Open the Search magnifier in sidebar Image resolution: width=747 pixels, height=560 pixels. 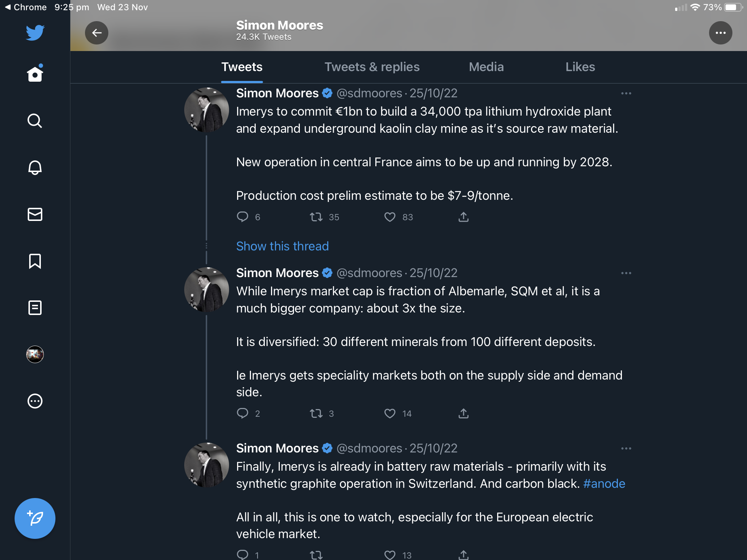pyautogui.click(x=35, y=121)
